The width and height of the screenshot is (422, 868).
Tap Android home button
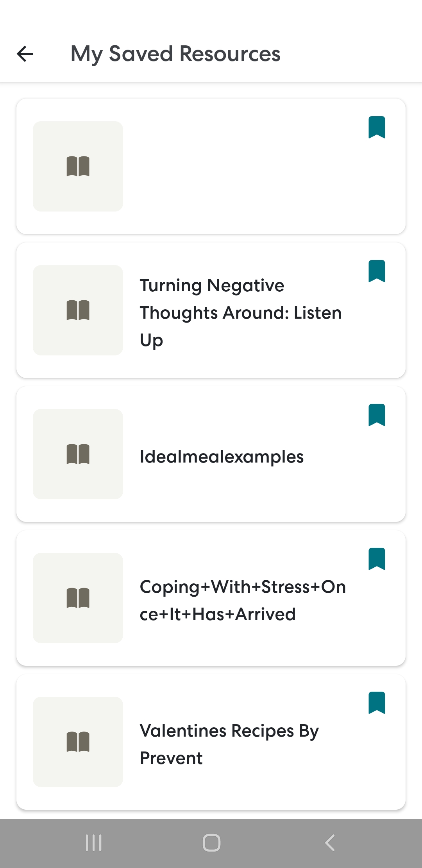[x=211, y=843]
